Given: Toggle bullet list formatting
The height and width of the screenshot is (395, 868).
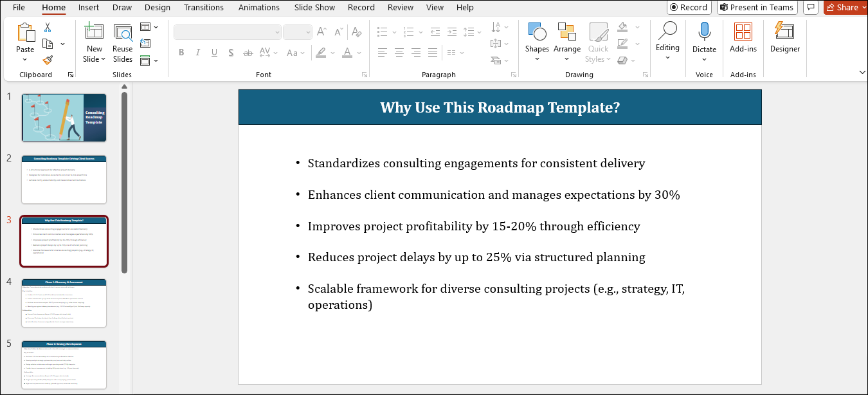Looking at the screenshot, I should (x=383, y=32).
